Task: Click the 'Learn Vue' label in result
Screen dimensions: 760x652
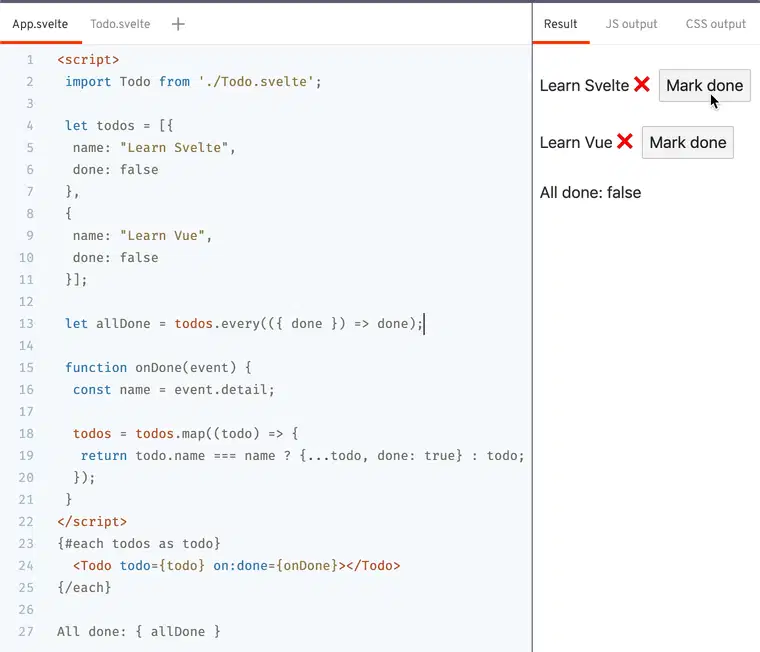Action: [x=576, y=143]
